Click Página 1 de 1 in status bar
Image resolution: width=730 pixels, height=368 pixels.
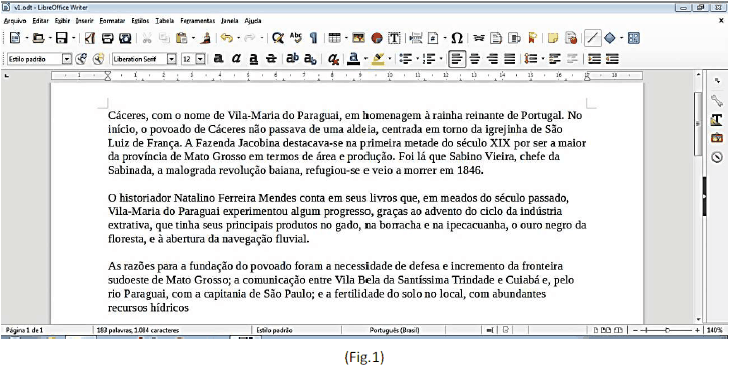[x=24, y=330]
